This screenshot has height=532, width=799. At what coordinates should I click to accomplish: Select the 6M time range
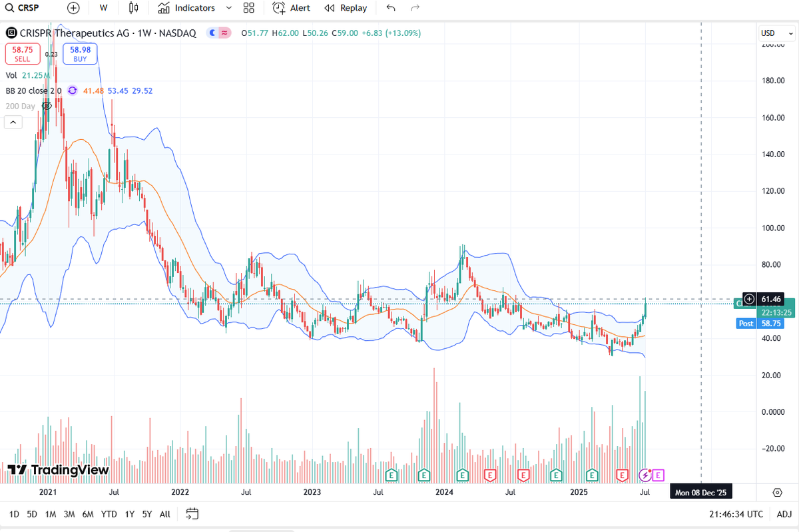click(88, 514)
